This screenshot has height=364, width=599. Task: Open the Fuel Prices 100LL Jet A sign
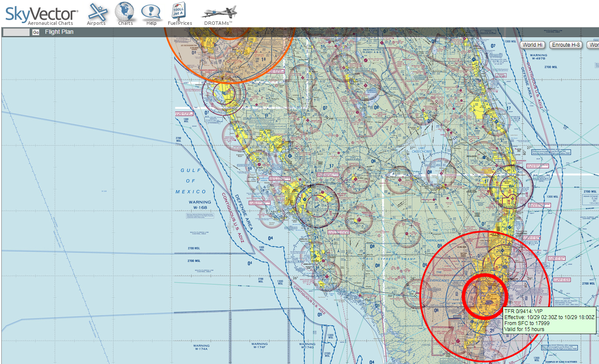tap(179, 11)
